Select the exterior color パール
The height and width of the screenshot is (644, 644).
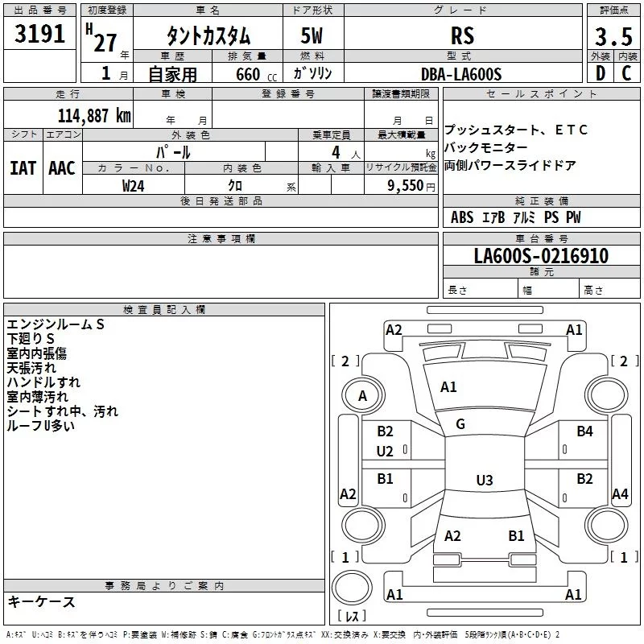point(173,152)
